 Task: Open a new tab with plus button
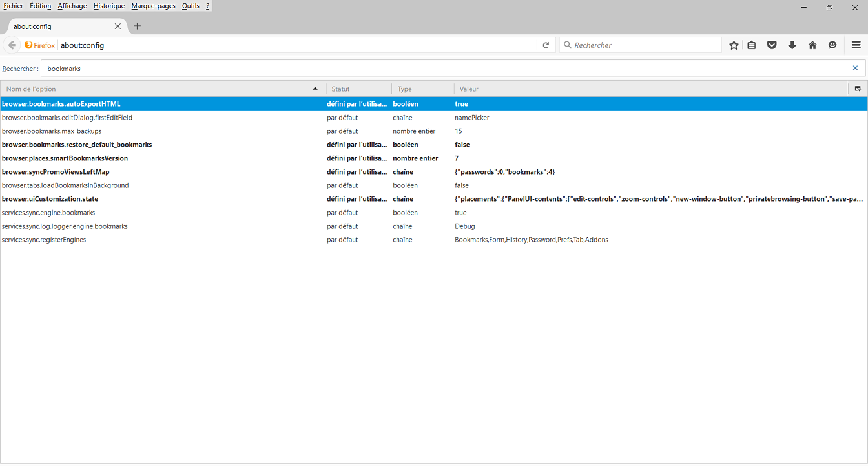click(138, 26)
